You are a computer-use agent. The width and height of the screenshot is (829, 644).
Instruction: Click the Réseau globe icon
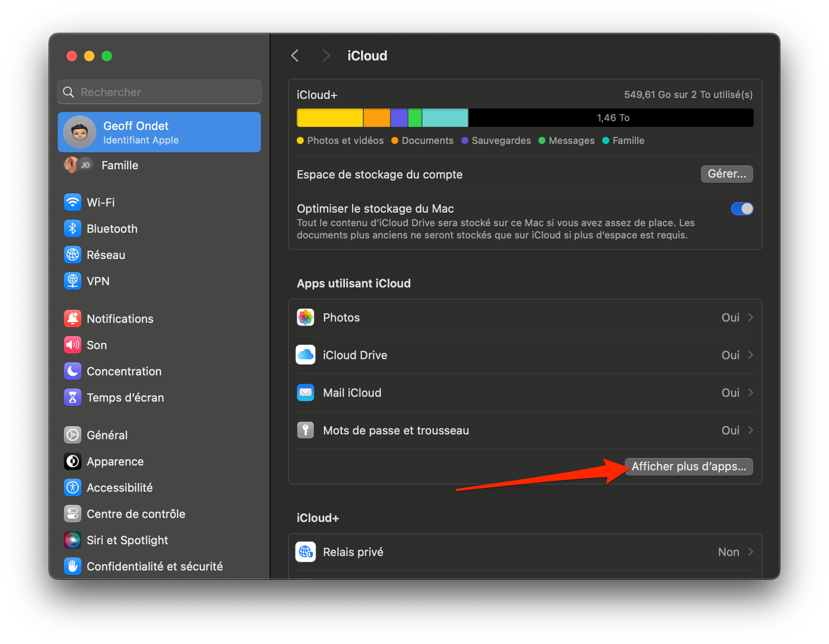pos(73,255)
